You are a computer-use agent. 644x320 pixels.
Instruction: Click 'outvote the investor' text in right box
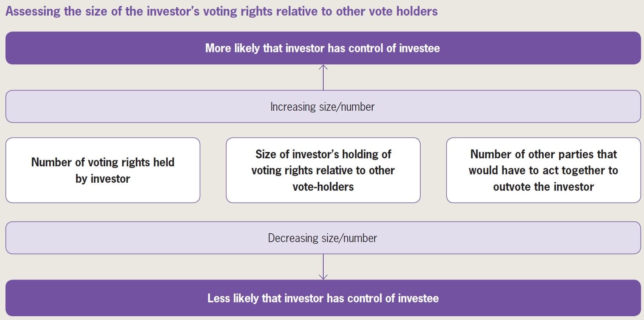[x=543, y=187]
